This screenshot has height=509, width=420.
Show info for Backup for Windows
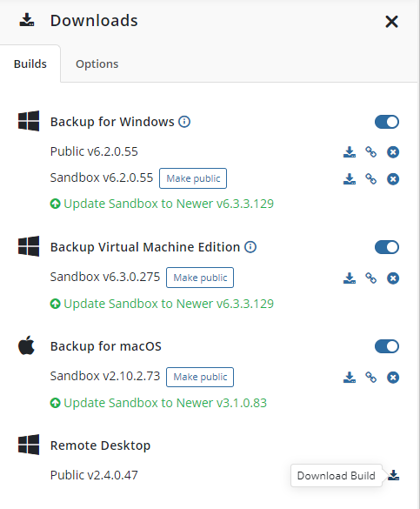pyautogui.click(x=184, y=122)
